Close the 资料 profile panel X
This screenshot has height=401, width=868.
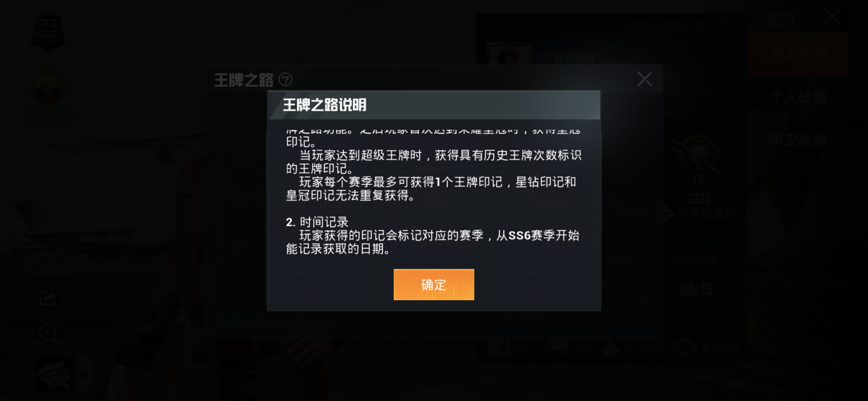[x=833, y=16]
